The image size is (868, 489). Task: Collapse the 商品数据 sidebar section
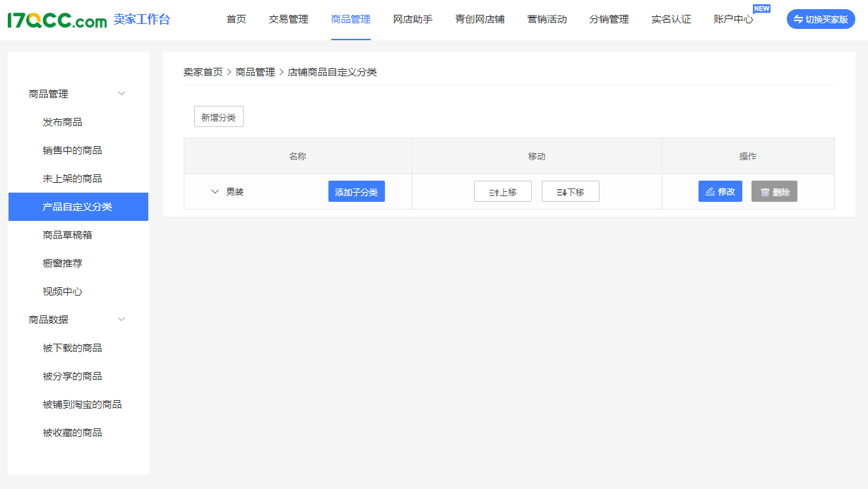(121, 320)
